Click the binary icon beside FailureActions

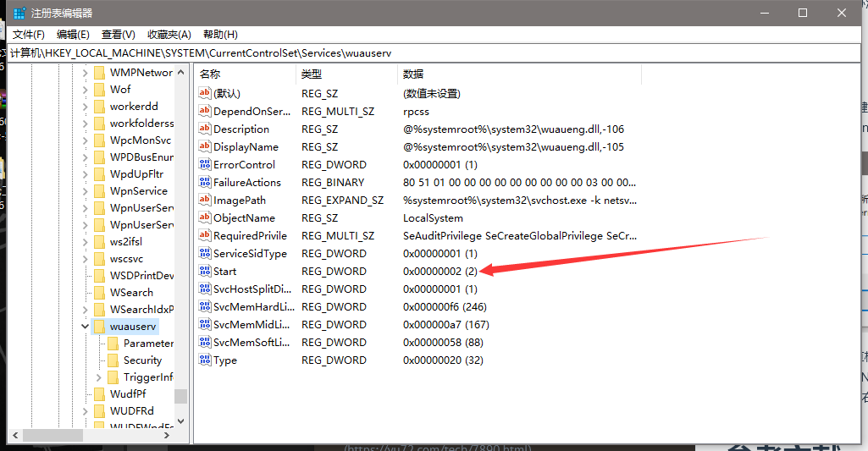204,183
